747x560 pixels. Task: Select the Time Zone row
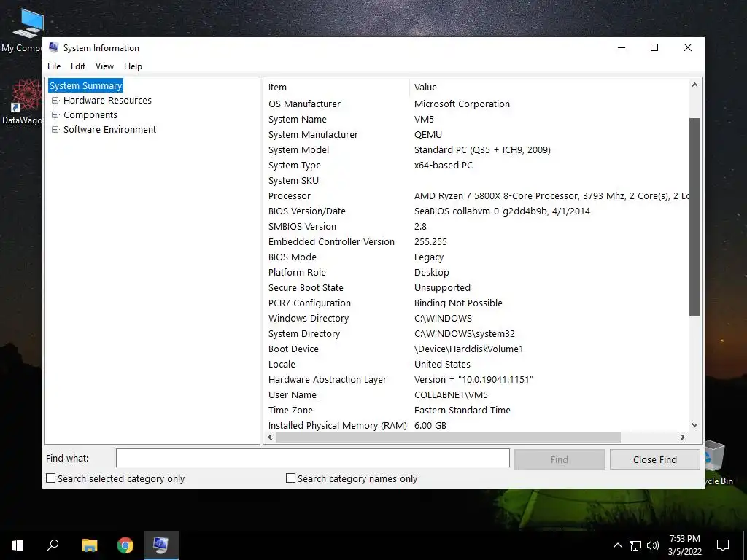[x=477, y=410]
